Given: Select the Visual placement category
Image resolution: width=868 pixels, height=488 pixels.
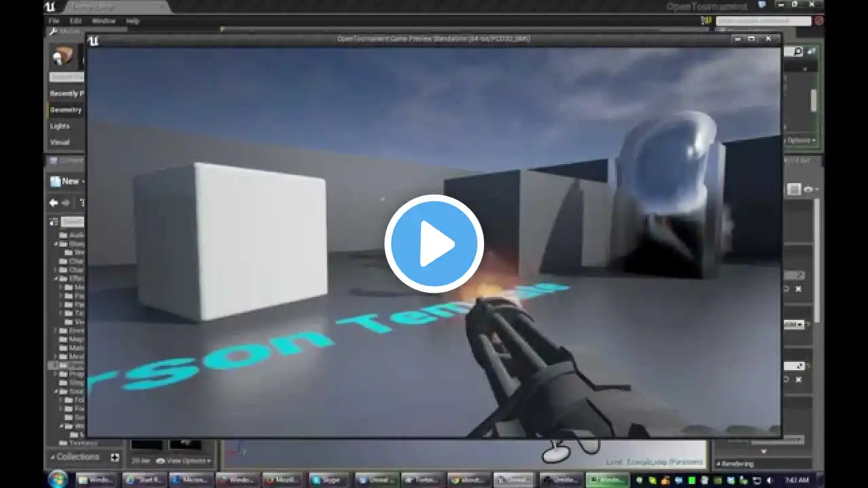Looking at the screenshot, I should point(60,142).
